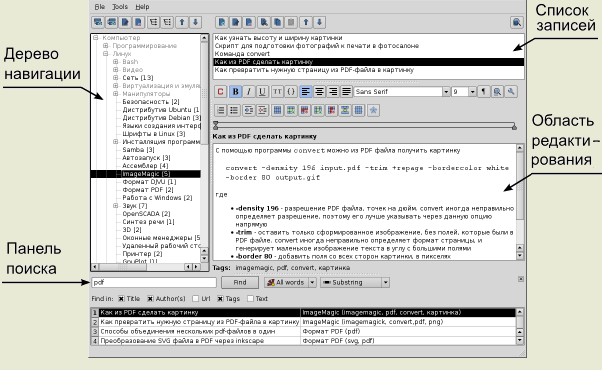Toggle the Tags checkbox
The width and height of the screenshot is (602, 370).
(220, 299)
